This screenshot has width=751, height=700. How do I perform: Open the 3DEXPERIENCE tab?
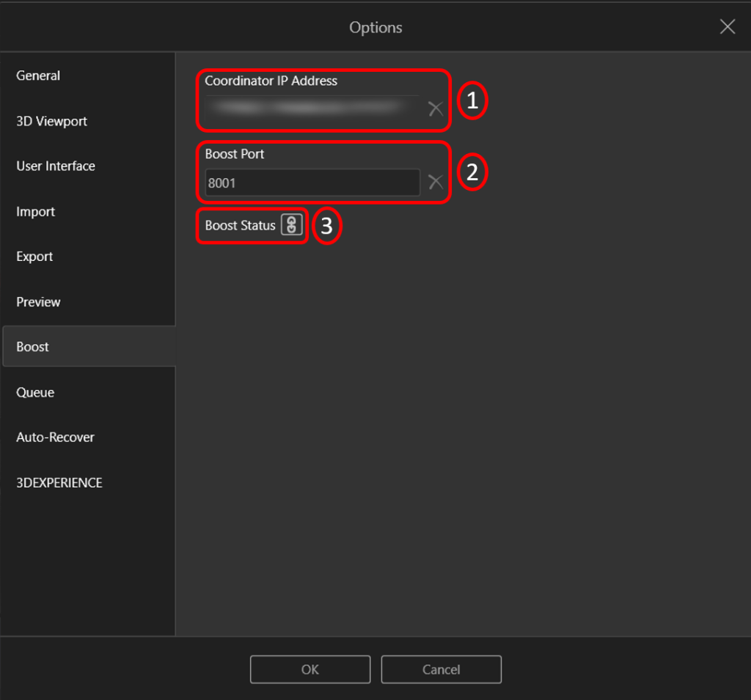pos(59,483)
